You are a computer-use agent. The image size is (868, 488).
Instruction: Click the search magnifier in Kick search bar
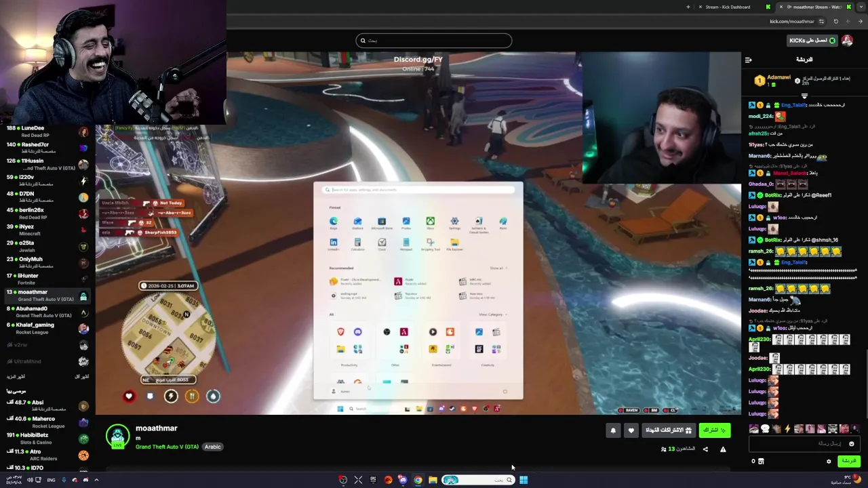(x=363, y=41)
